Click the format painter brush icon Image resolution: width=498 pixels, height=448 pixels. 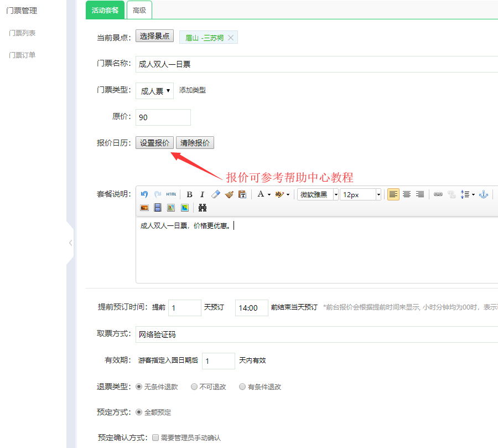pos(229,194)
